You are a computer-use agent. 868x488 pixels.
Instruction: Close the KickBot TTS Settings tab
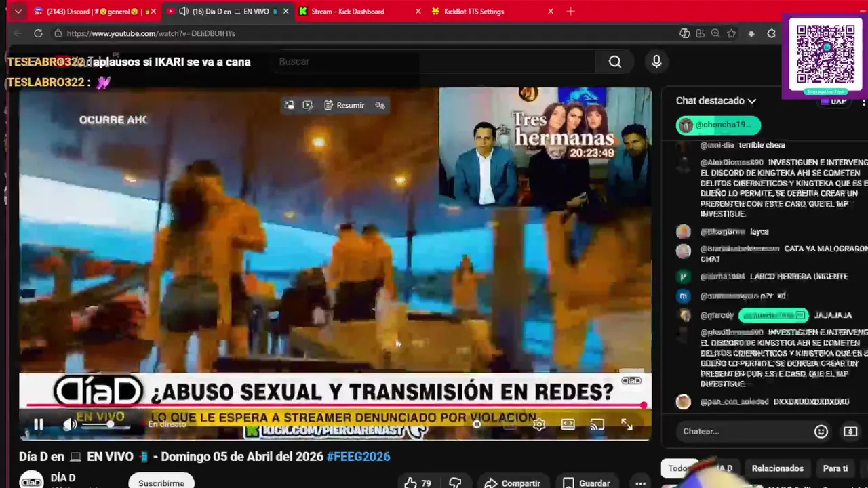click(x=551, y=12)
